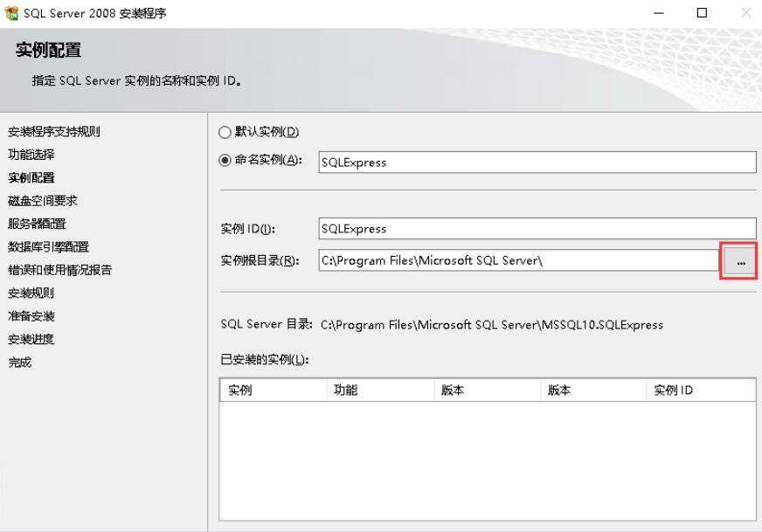Go to 准备安装 step

[x=31, y=316]
